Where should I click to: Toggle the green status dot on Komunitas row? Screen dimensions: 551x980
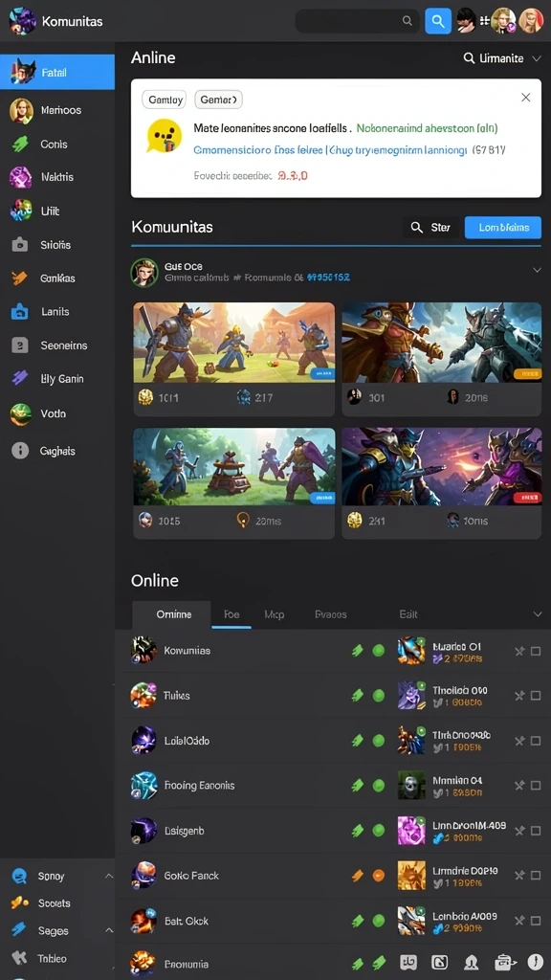click(379, 651)
